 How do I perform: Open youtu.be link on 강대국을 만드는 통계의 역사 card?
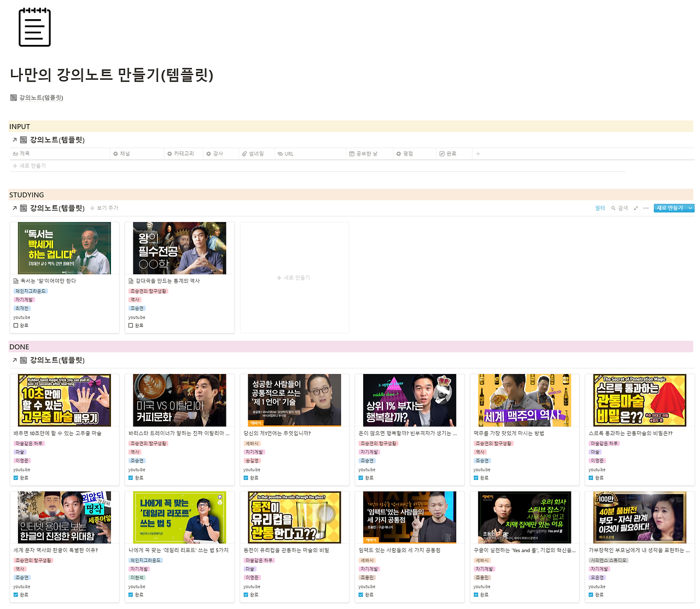click(137, 317)
